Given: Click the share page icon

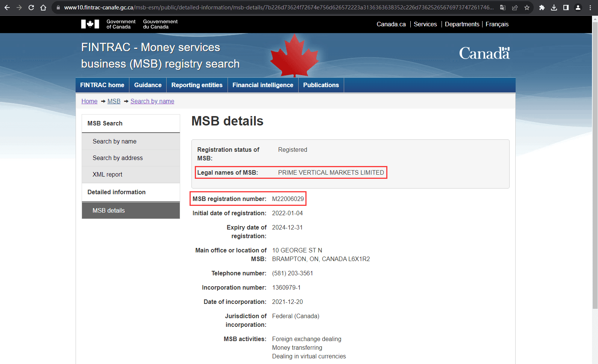Looking at the screenshot, I should pyautogui.click(x=515, y=8).
